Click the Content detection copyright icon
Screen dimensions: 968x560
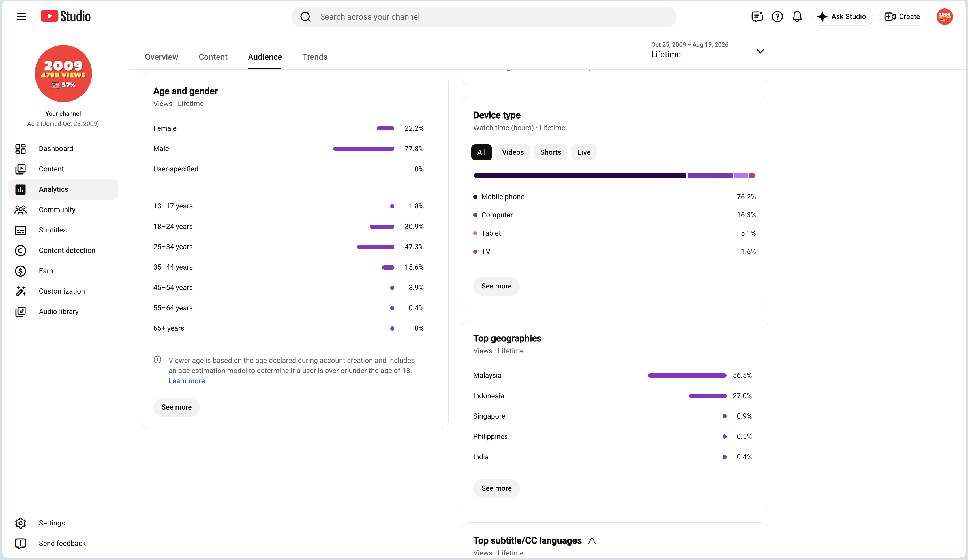20,251
